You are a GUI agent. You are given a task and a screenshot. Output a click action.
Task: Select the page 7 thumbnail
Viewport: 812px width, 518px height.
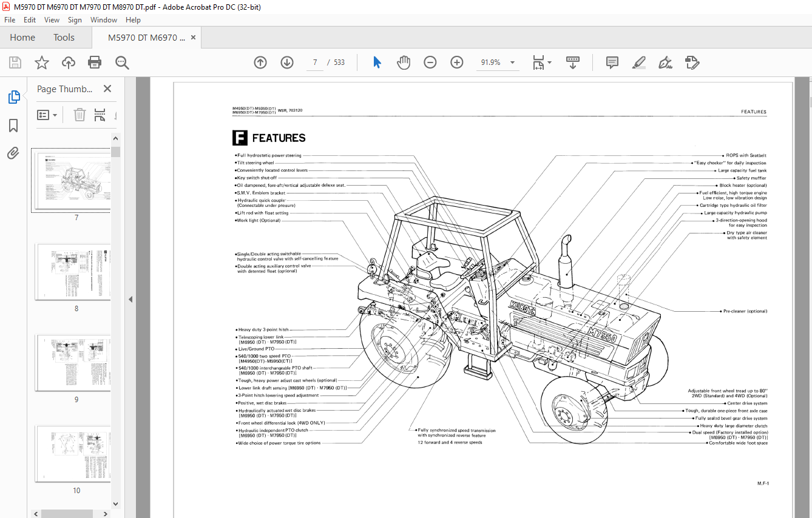[73, 181]
